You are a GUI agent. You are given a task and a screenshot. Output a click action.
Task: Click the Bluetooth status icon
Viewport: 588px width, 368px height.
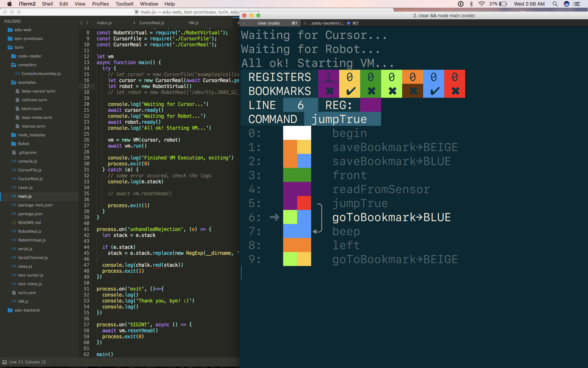(x=471, y=4)
